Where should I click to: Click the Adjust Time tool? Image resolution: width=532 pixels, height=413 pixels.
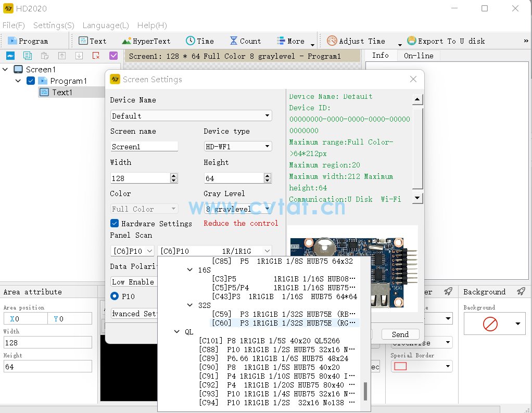tap(356, 41)
